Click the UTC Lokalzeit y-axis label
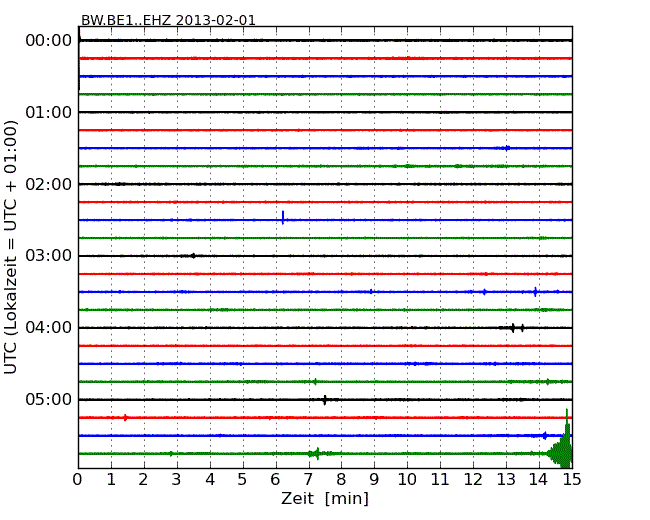Viewport: 650px width, 520px height. [11, 247]
